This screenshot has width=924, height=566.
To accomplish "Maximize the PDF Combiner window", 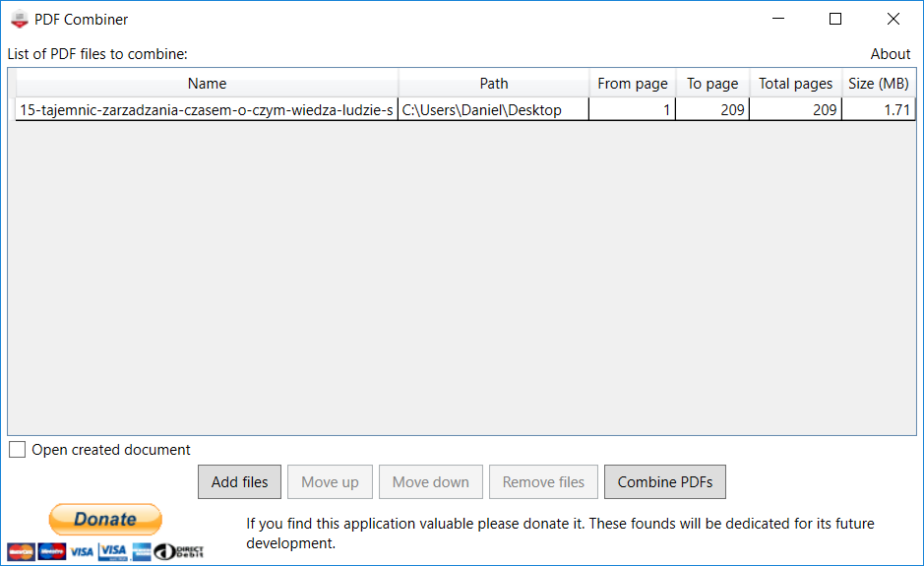I will [835, 20].
